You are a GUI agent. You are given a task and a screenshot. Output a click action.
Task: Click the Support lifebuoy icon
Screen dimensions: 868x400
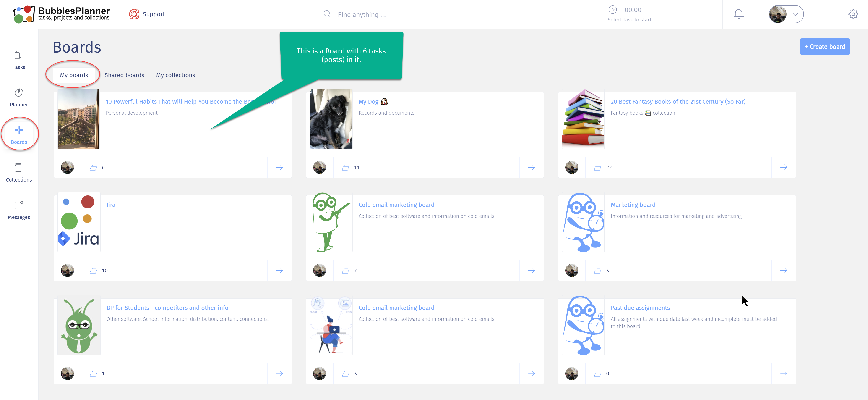pyautogui.click(x=134, y=14)
